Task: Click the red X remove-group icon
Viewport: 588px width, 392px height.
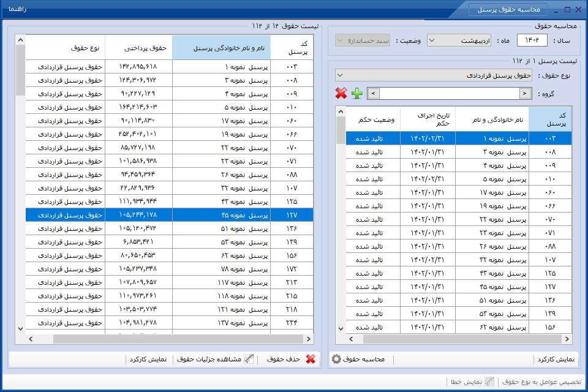Action: click(x=341, y=93)
